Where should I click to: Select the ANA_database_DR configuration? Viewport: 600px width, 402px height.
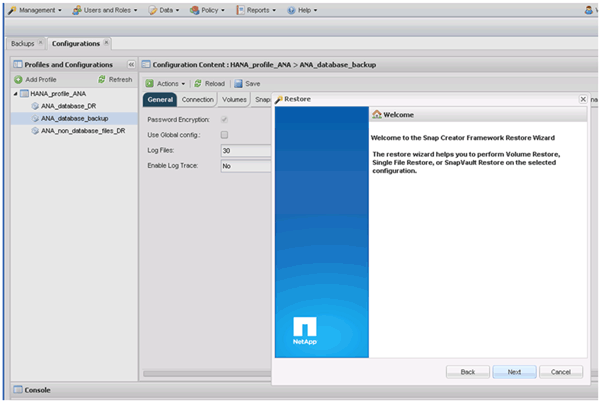pyautogui.click(x=67, y=105)
